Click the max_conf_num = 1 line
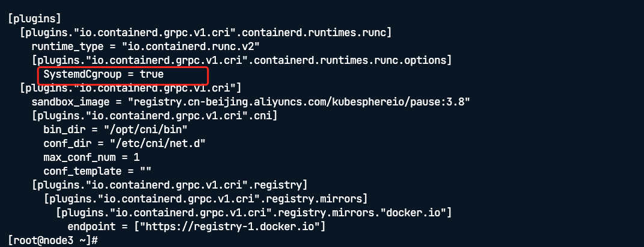The width and height of the screenshot is (644, 247). pyautogui.click(x=91, y=157)
